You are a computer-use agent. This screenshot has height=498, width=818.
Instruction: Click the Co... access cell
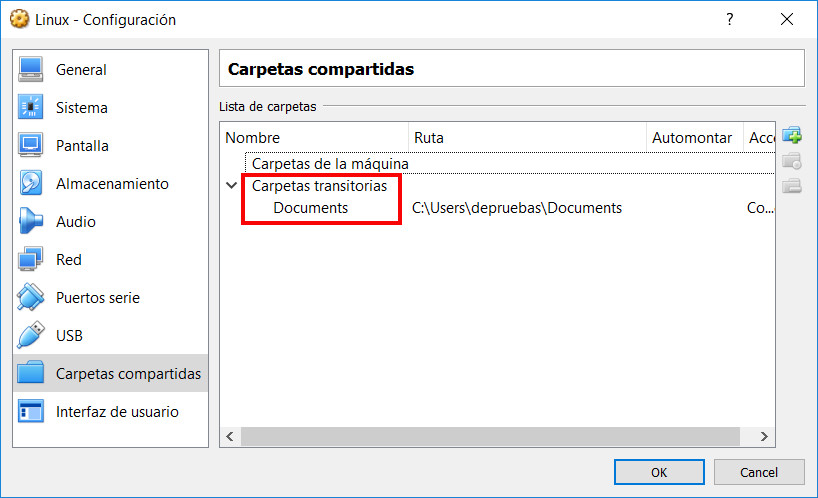(x=760, y=208)
